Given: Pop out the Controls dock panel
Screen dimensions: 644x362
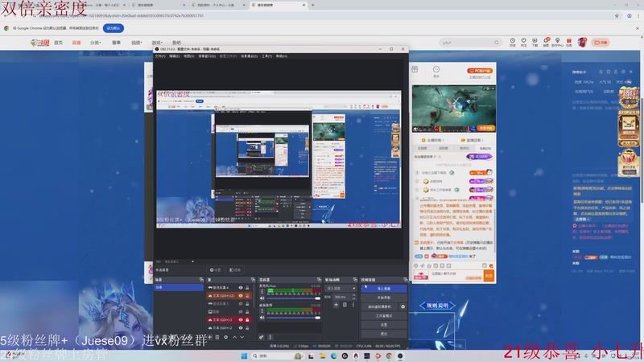Looking at the screenshot, I should click(406, 279).
